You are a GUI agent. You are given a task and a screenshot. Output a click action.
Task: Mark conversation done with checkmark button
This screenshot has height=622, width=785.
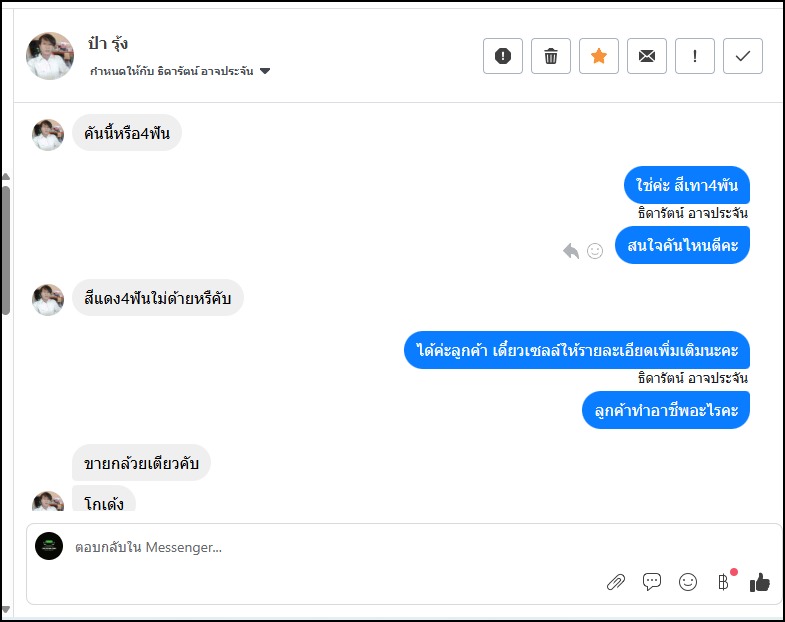pyautogui.click(x=743, y=56)
